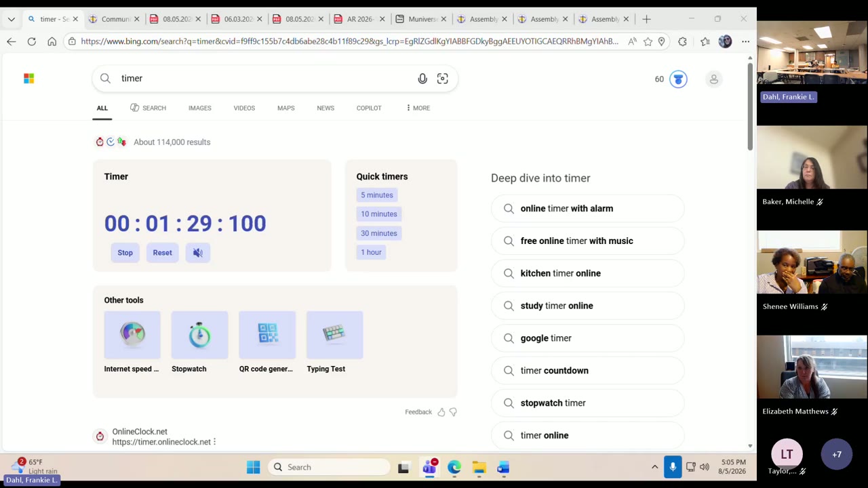This screenshot has height=488, width=868.
Task: Switch to the VIDEOS tab
Action: [x=244, y=108]
